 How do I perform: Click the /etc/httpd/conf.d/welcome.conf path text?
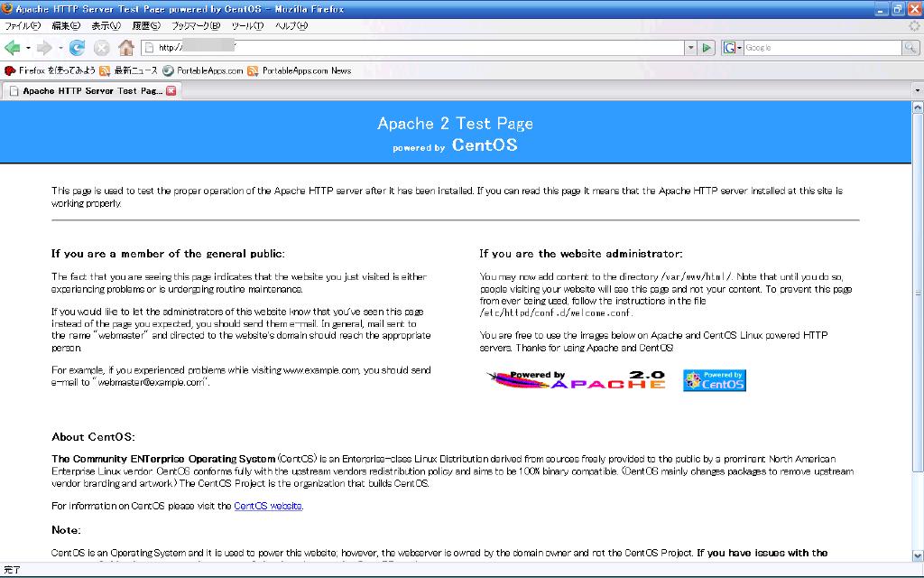point(555,313)
